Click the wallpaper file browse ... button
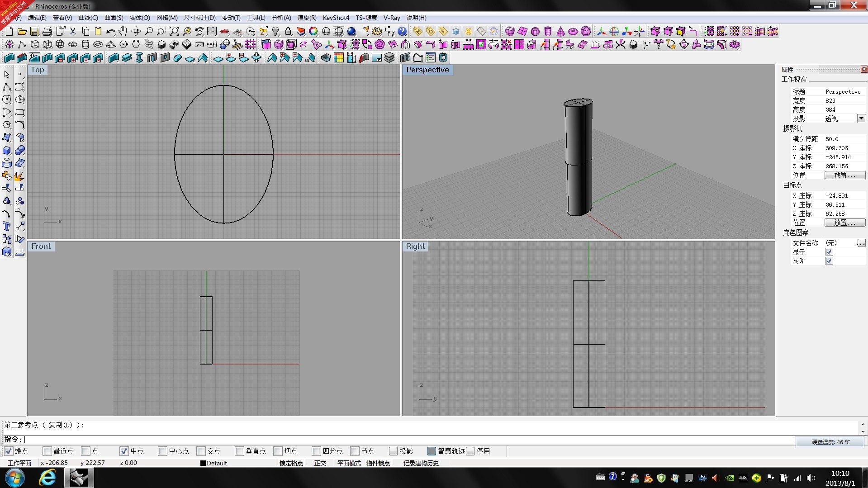868x488 pixels. coord(861,243)
